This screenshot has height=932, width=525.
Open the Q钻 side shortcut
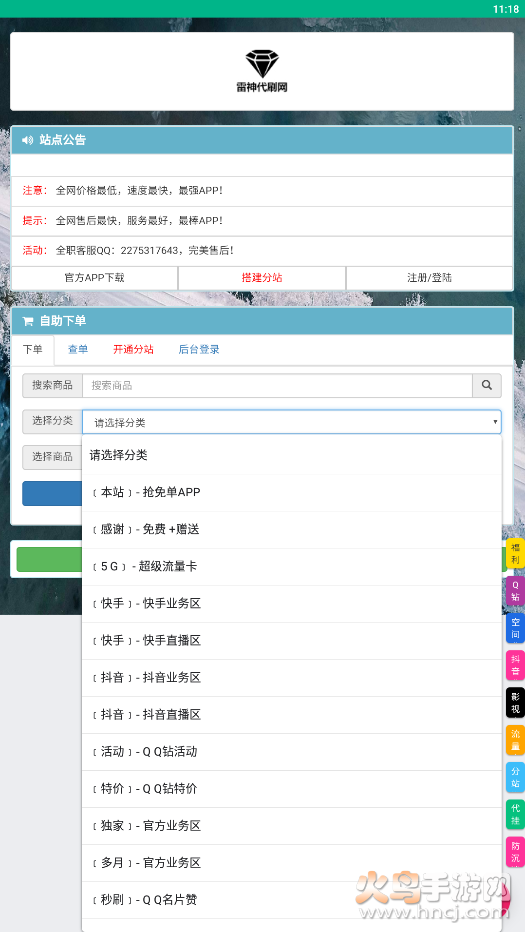515,590
